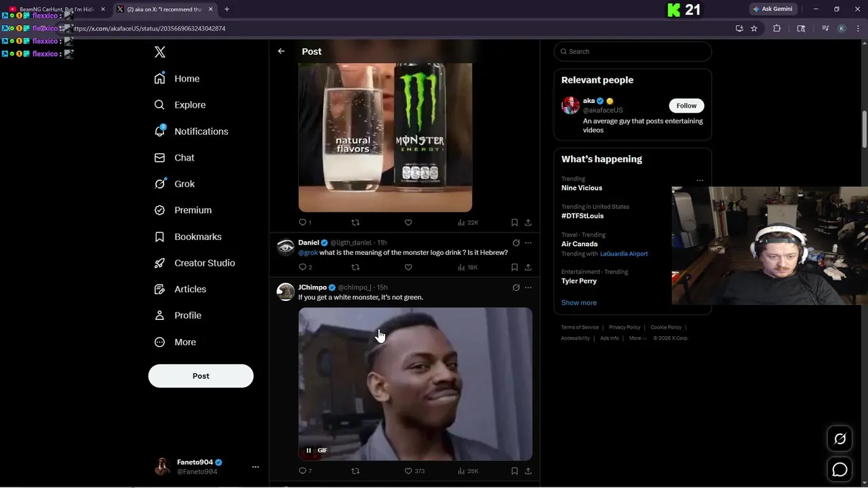Open more options on Daniel's reply

[528, 243]
